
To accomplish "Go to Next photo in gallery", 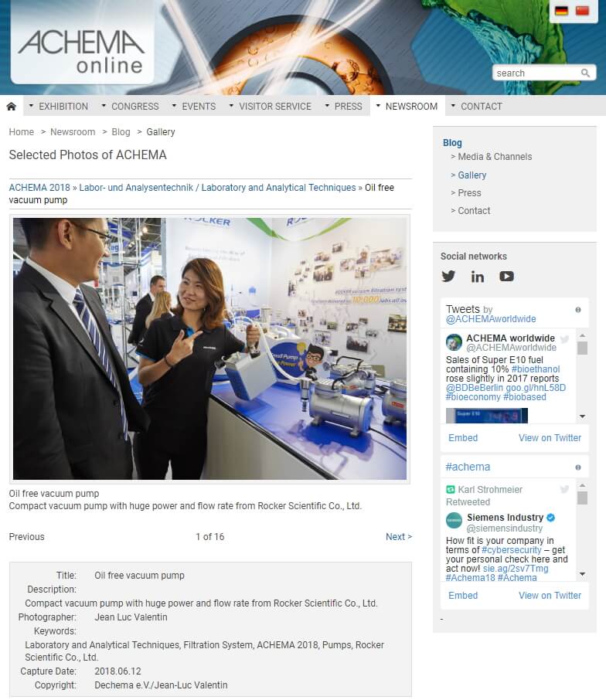I will point(399,537).
